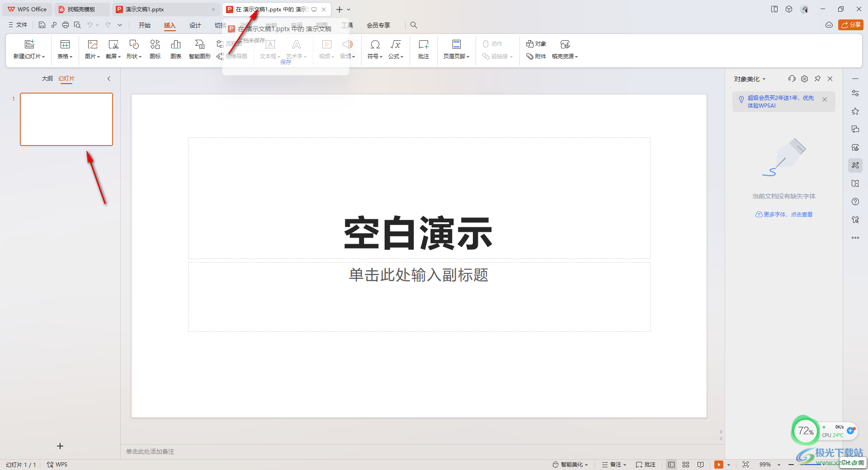Click fit-to-window icon in status bar
The width and height of the screenshot is (868, 470).
(x=746, y=465)
